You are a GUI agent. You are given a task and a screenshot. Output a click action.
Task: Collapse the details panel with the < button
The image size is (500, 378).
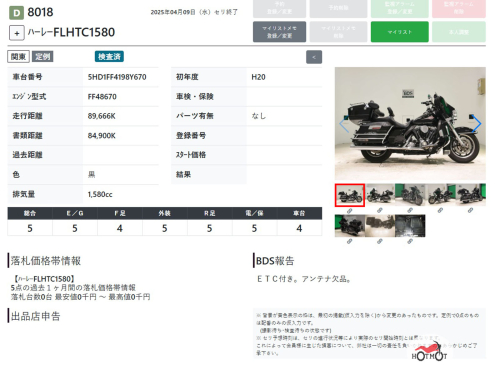(x=314, y=57)
